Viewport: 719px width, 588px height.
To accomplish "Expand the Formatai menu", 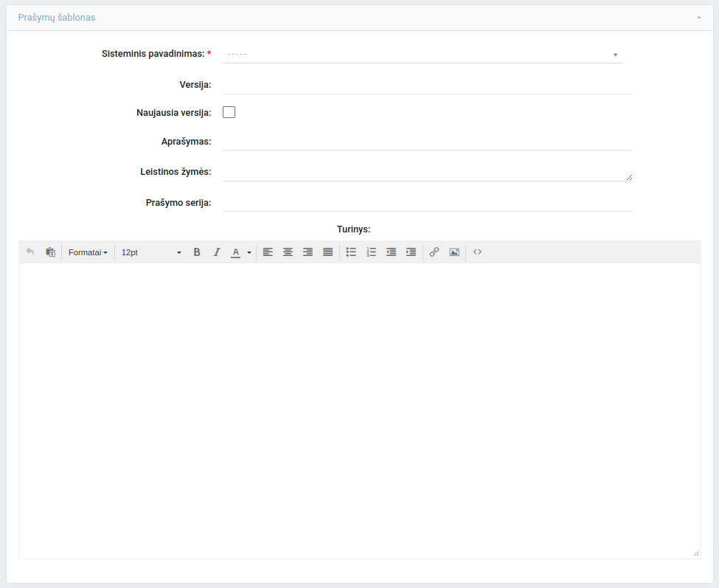I will pos(88,252).
